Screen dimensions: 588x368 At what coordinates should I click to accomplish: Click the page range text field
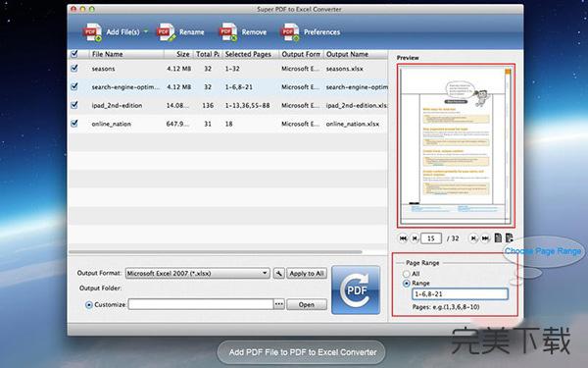pyautogui.click(x=461, y=294)
